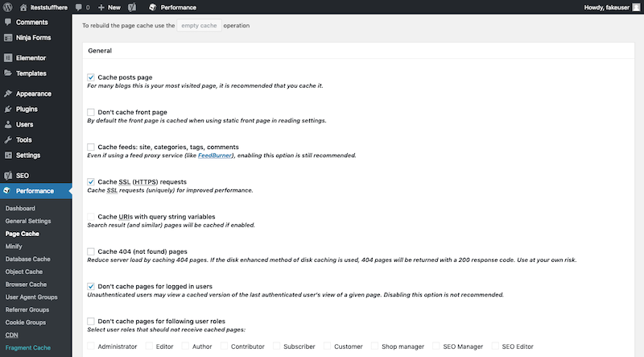Enable Cache 404 (not found) pages
The width and height of the screenshot is (644, 357).
click(x=91, y=251)
